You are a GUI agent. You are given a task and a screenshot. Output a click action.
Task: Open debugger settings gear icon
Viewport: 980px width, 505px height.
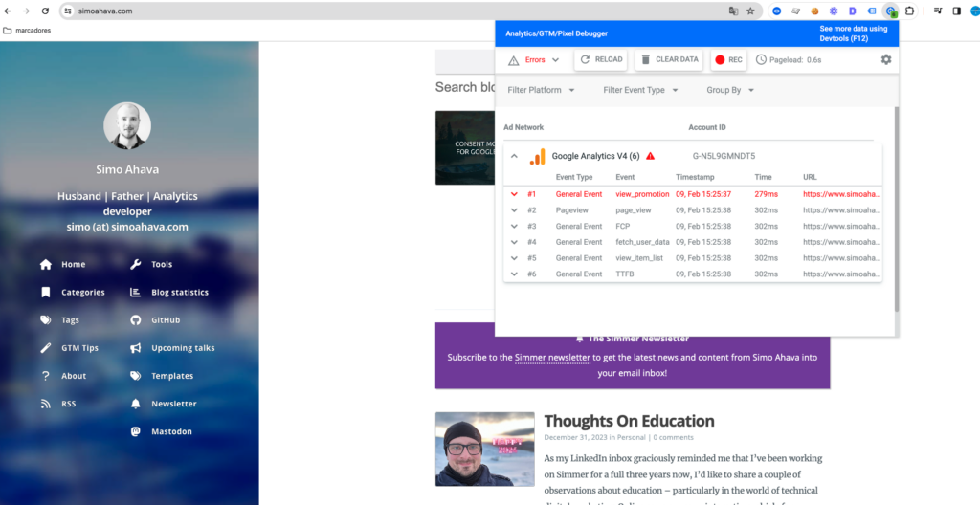coord(886,59)
